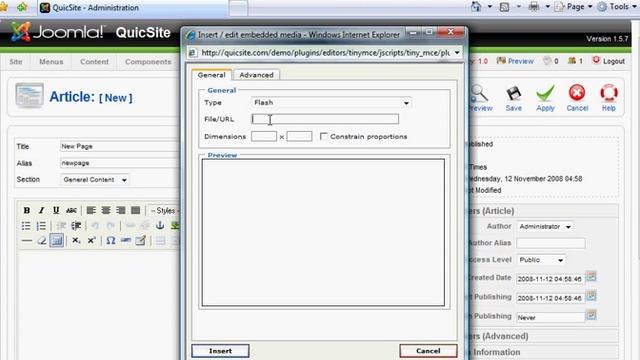This screenshot has height=360, width=640.
Task: Justify text in article editor
Action: click(136, 210)
